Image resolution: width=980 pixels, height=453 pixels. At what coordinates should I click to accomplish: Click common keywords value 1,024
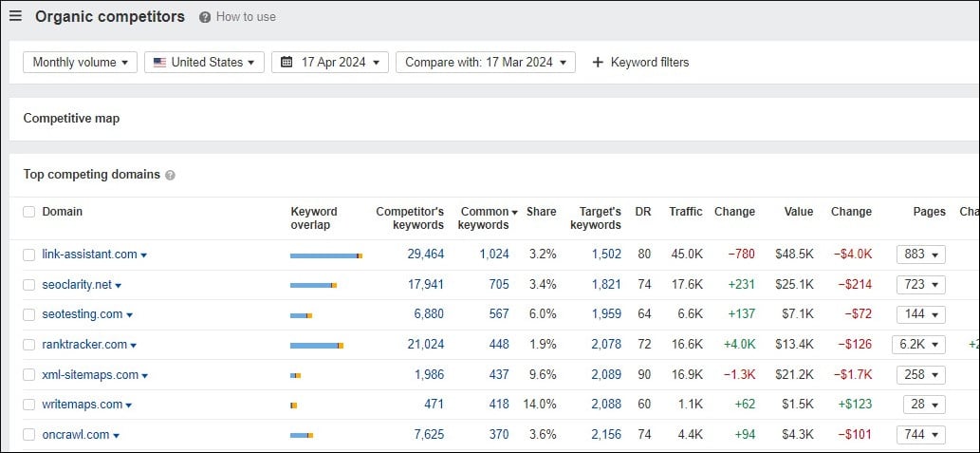[493, 254]
